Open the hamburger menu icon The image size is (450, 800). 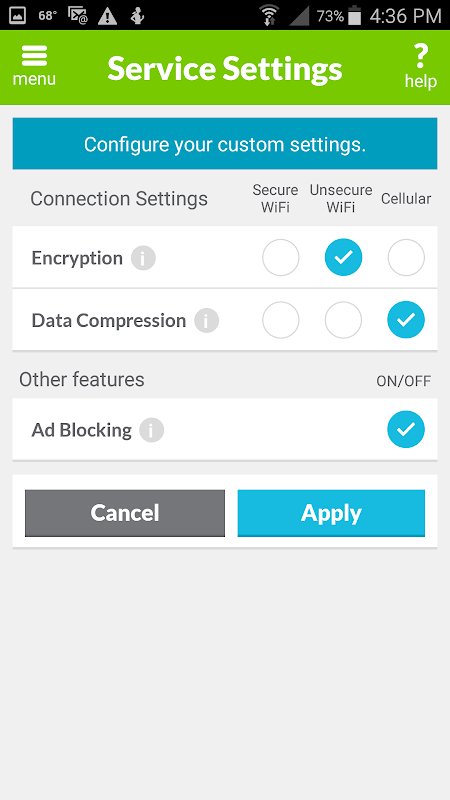[34, 56]
